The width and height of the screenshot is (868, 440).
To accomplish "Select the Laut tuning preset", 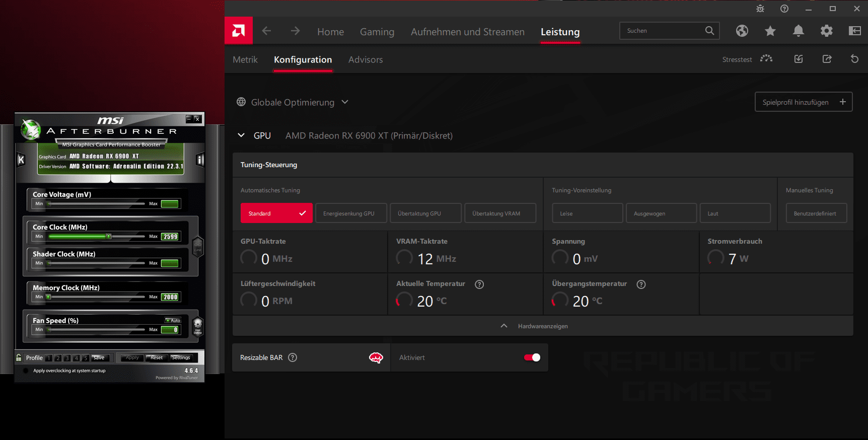I will point(735,213).
